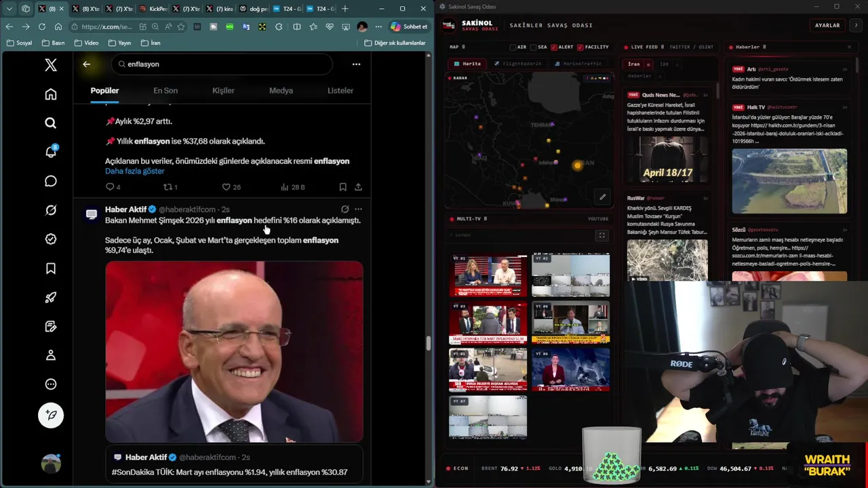Screen dimensions: 868x488
Task: Select the MarineTraffic map tab
Action: [578, 64]
